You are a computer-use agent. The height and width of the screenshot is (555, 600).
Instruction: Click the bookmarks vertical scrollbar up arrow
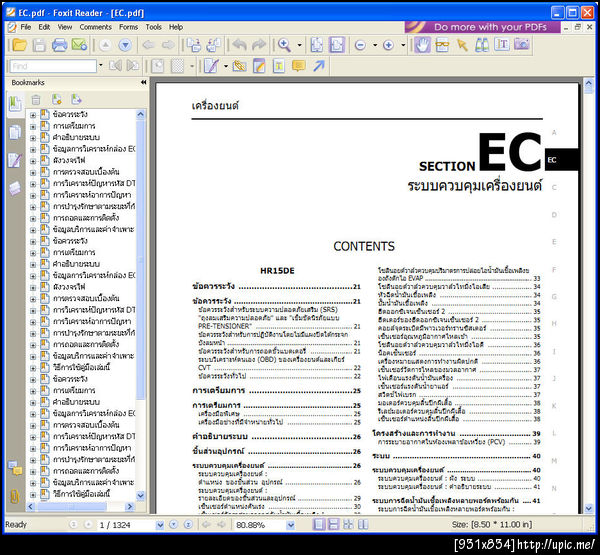pyautogui.click(x=140, y=114)
